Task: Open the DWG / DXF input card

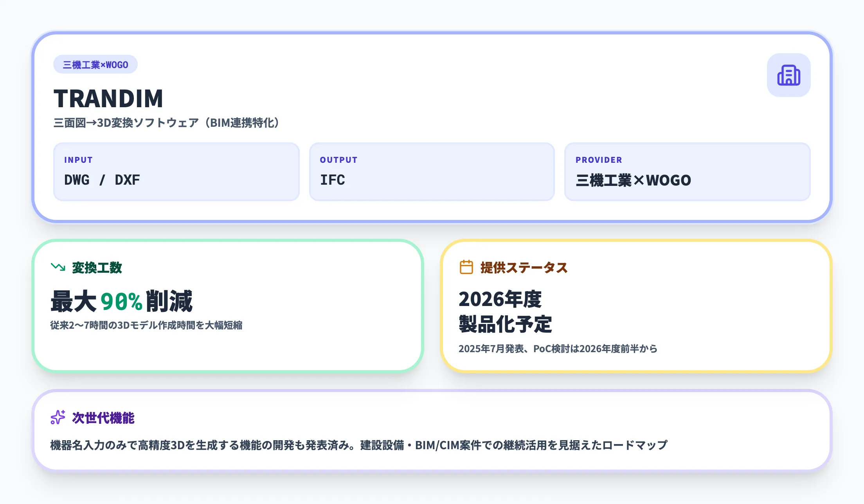Action: [x=176, y=171]
